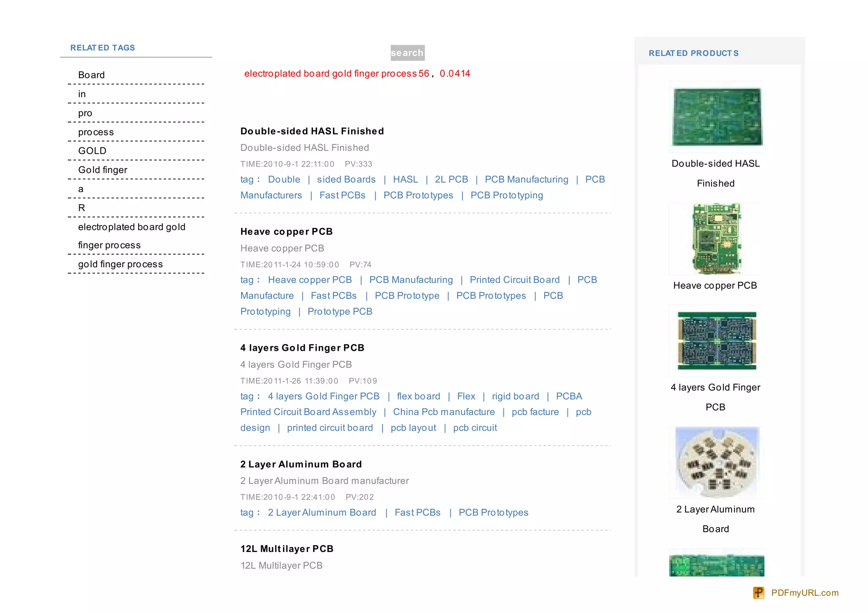Screen dimensions: 868x613
Task: Open the 'China Pcb manufacture' tag link
Action: pos(444,412)
